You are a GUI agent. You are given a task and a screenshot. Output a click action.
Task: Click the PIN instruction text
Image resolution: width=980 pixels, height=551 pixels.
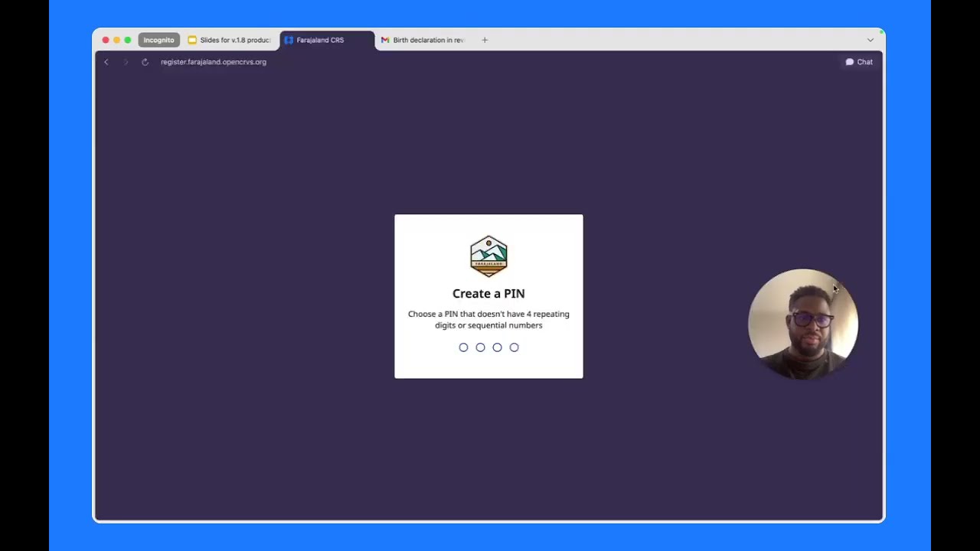[x=488, y=320]
